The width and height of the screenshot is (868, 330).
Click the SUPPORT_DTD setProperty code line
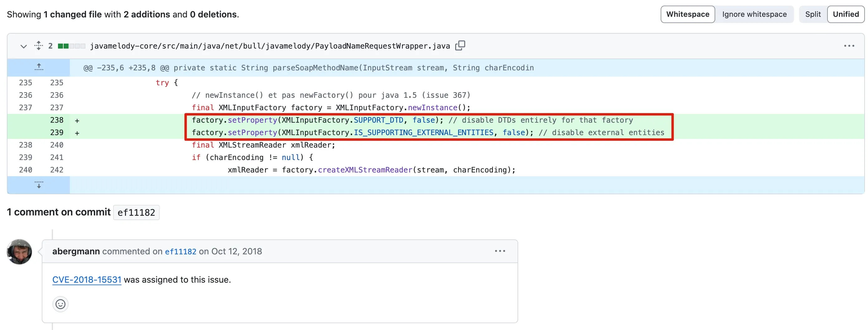[412, 120]
